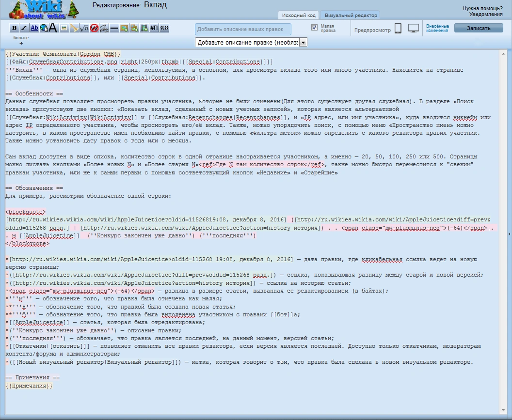The width and height of the screenshot is (512, 420).
Task: Open the mobile preview icon
Action: coord(398,29)
